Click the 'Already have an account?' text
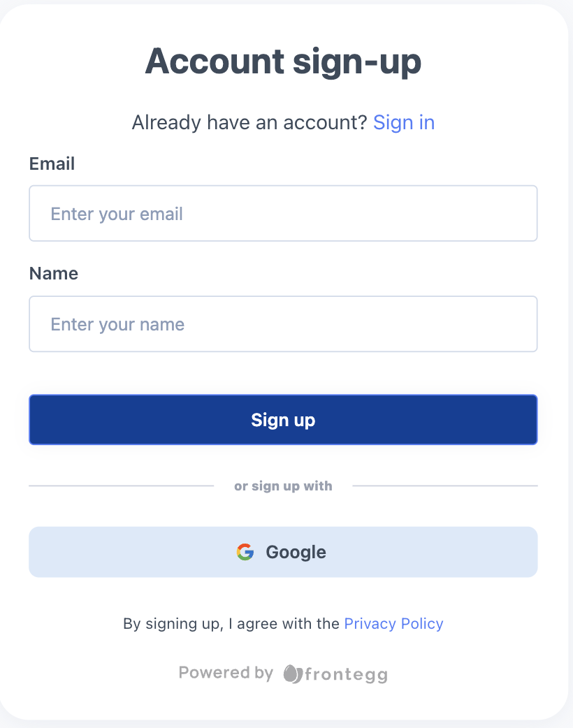Viewport: 573px width, 728px height. [249, 123]
